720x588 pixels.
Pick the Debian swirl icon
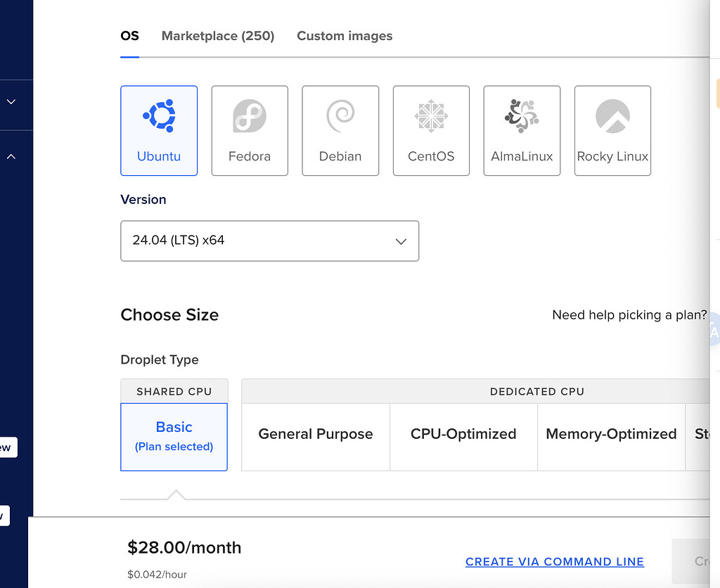pos(340,116)
